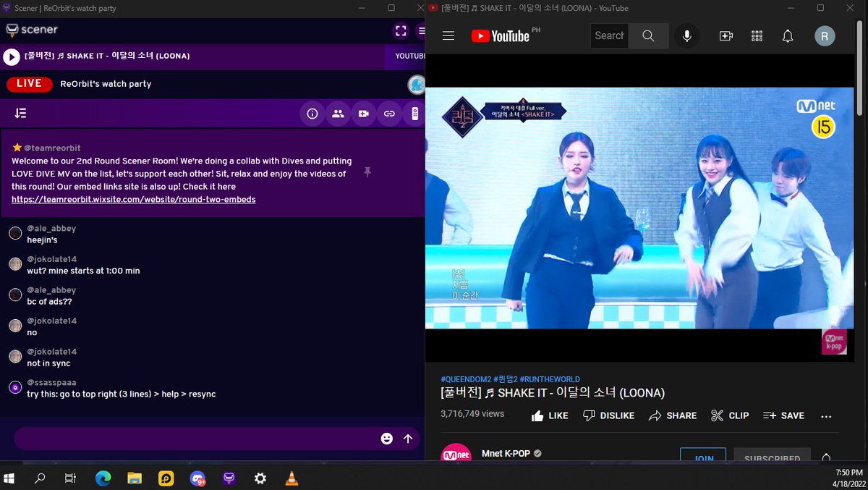
Task: Open the more actions ellipsis under the video
Action: (x=827, y=416)
